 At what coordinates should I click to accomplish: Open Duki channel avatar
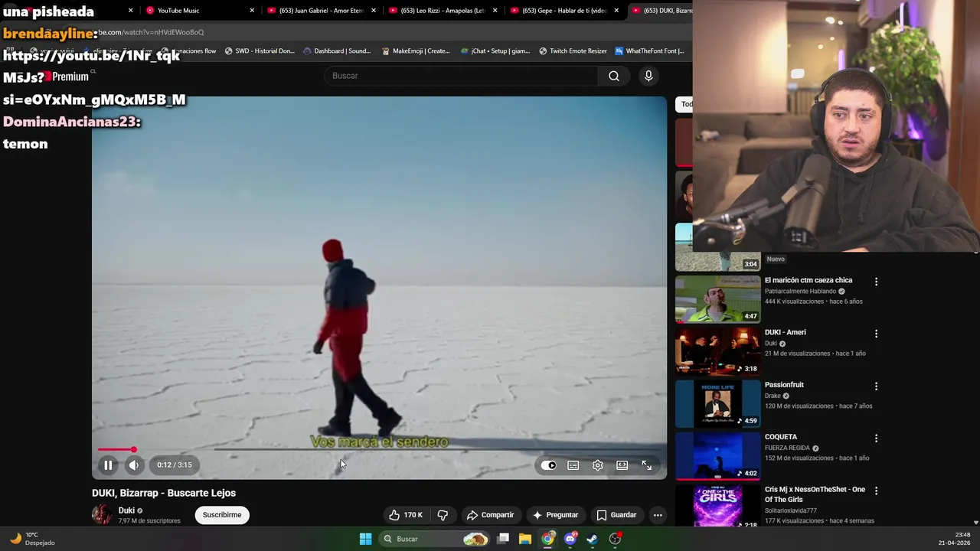click(x=102, y=515)
